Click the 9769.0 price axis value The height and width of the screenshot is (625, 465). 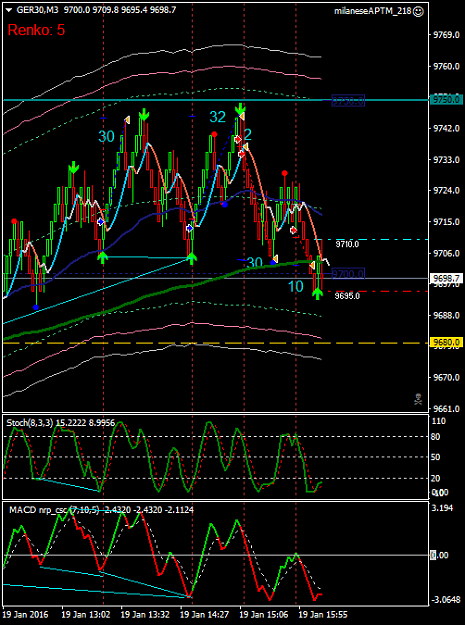(445, 36)
